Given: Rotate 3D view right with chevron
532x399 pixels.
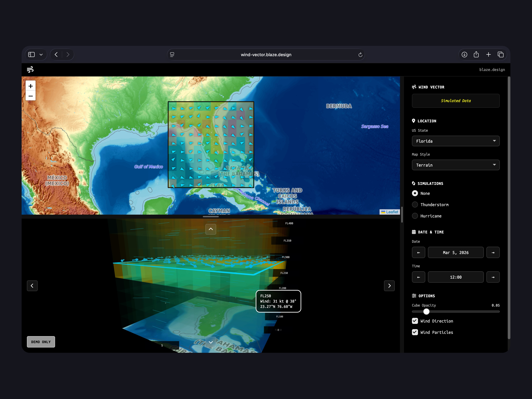Looking at the screenshot, I should (x=389, y=286).
